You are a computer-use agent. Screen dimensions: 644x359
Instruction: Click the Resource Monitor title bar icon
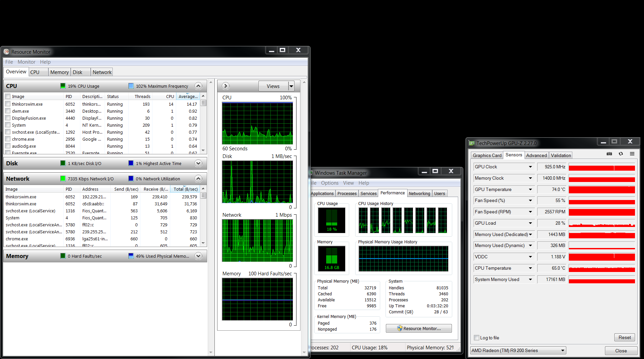6,52
